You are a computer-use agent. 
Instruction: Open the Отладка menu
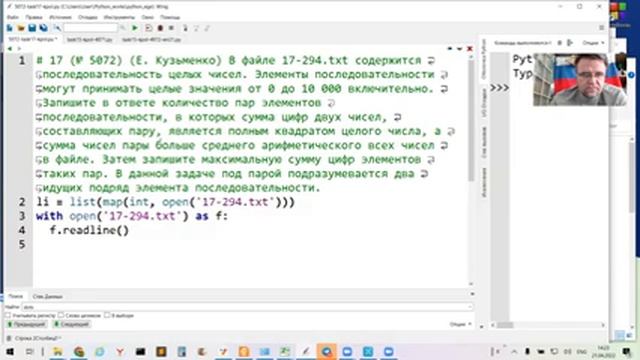pos(88,17)
